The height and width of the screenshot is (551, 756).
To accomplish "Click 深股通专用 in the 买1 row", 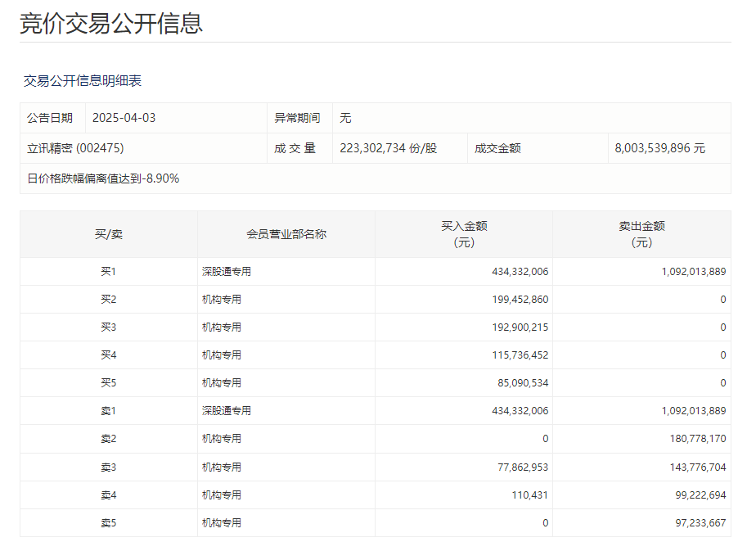I will coord(227,272).
